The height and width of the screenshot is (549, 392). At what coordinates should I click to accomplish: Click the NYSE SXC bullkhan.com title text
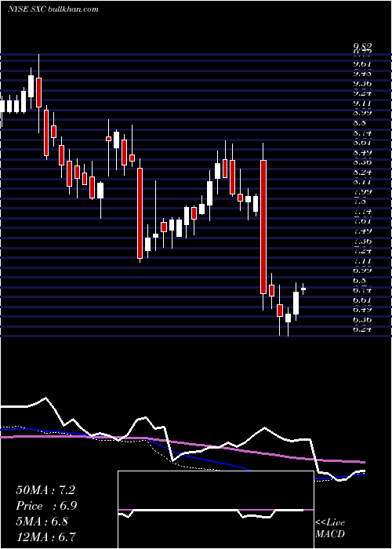(53, 9)
